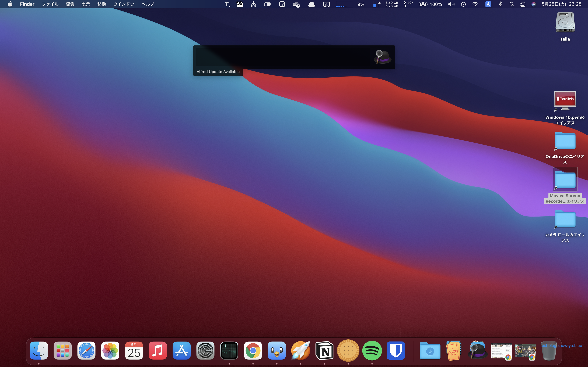This screenshot has width=588, height=367.
Task: Open Bitwarden shield icon in Dock
Action: coord(395,351)
